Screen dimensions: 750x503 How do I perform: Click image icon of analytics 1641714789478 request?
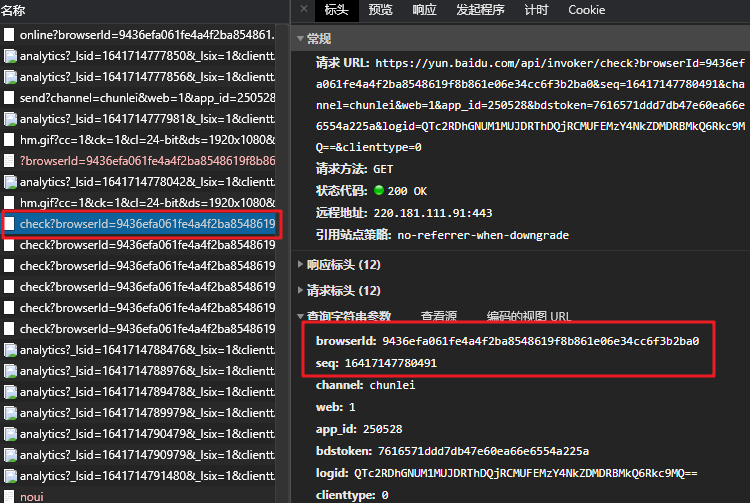coord(10,393)
